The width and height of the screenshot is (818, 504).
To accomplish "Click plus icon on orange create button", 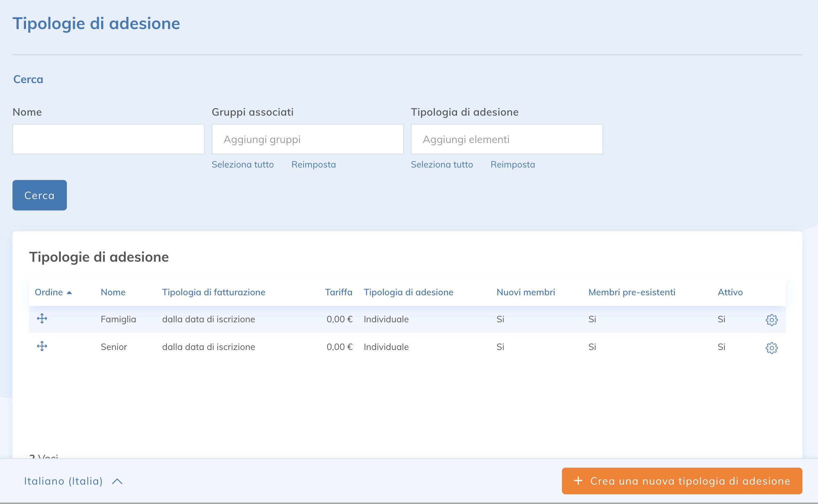I will [578, 480].
